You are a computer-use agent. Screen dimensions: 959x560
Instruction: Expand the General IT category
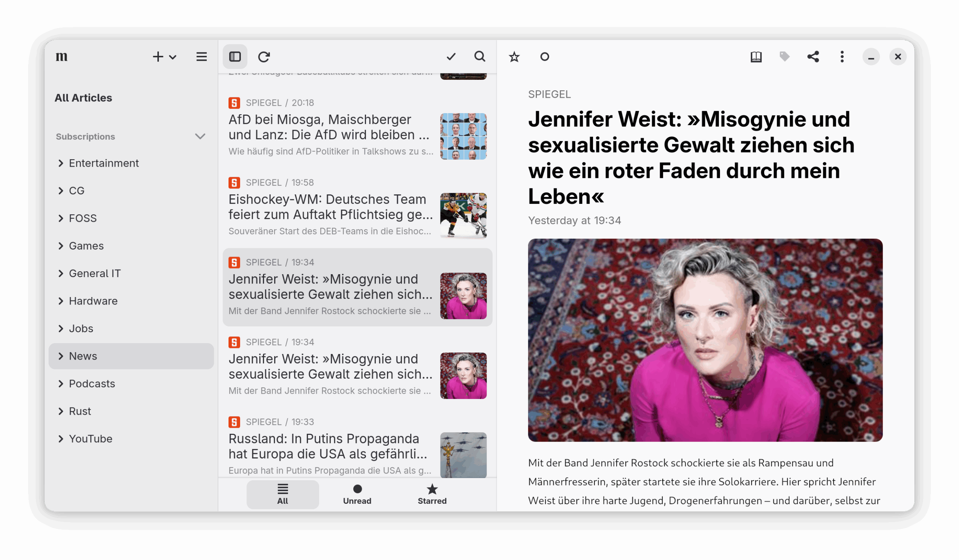pyautogui.click(x=61, y=273)
